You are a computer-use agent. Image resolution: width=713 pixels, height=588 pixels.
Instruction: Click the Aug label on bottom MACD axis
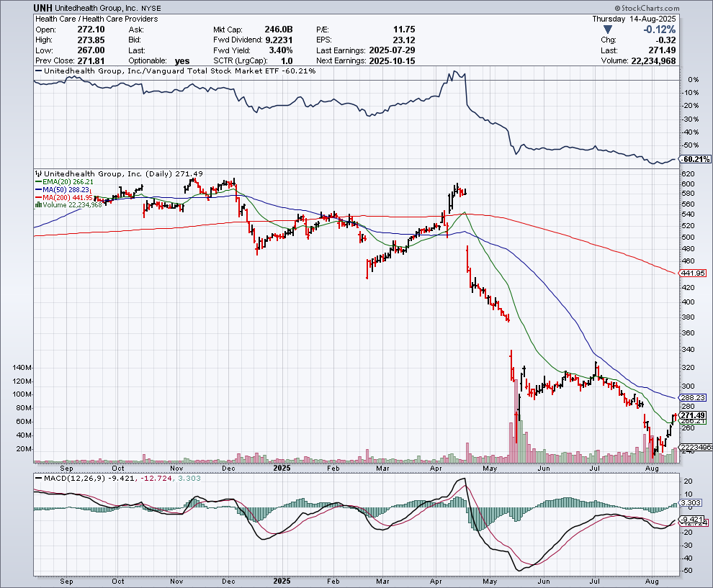click(x=652, y=582)
